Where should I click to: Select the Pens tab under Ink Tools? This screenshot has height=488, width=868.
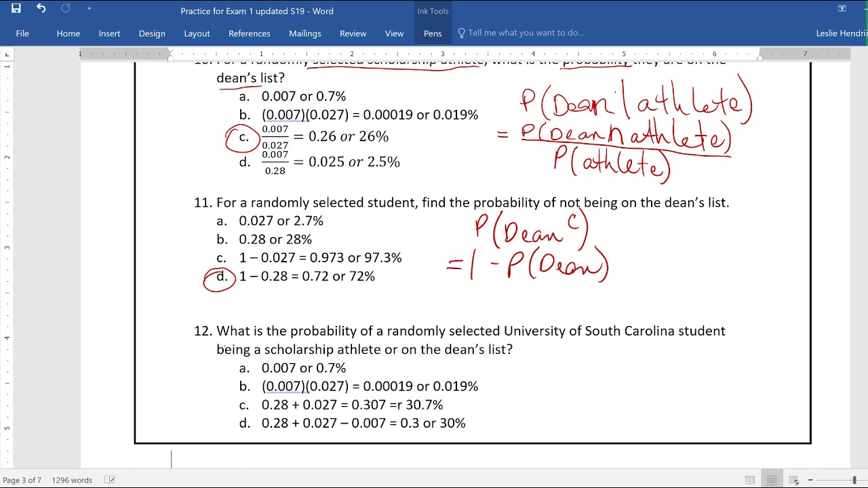tap(433, 33)
